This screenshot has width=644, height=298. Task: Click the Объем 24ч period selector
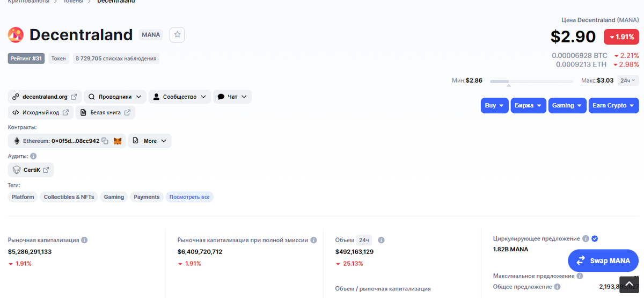(x=364, y=240)
